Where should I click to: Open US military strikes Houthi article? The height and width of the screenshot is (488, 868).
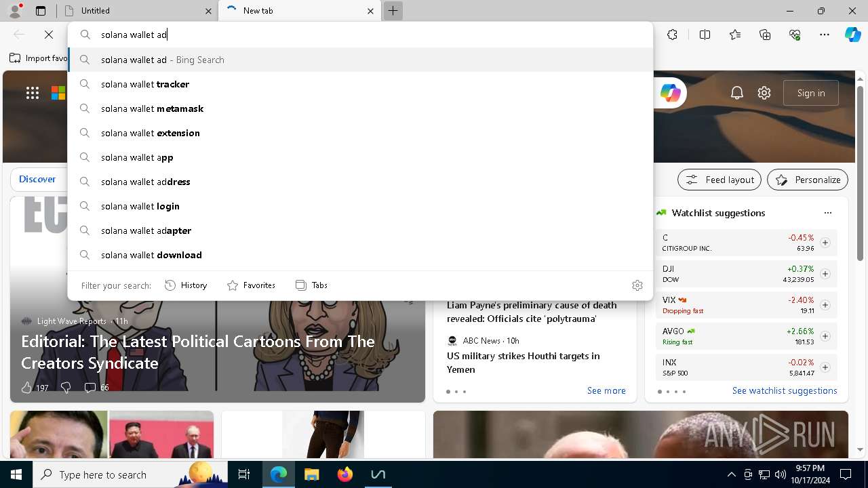click(x=523, y=363)
